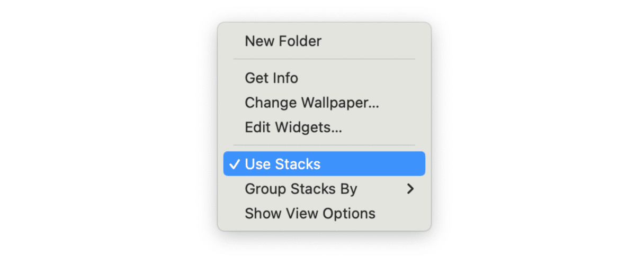The width and height of the screenshot is (644, 276).
Task: Launch widget editing via Edit Widgets…
Action: pyautogui.click(x=293, y=127)
